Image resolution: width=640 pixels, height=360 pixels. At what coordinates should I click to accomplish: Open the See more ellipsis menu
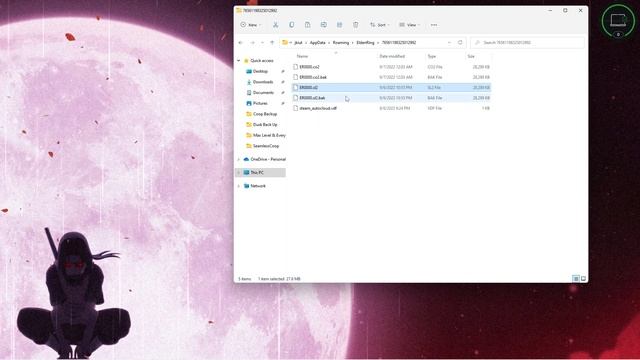(434, 25)
